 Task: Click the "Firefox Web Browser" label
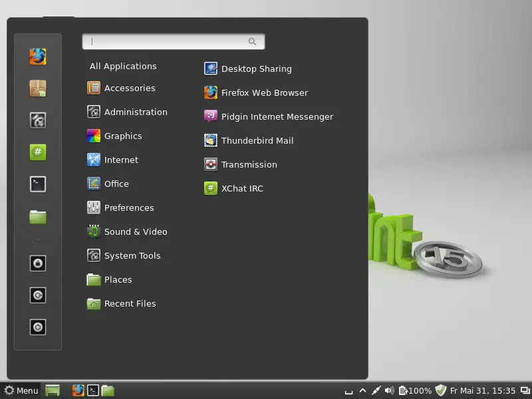coord(265,92)
